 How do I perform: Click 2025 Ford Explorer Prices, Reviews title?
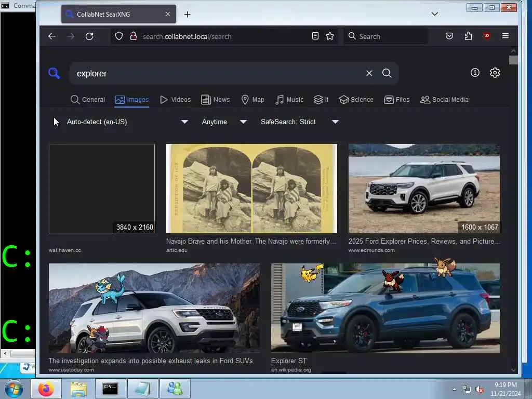(x=424, y=241)
